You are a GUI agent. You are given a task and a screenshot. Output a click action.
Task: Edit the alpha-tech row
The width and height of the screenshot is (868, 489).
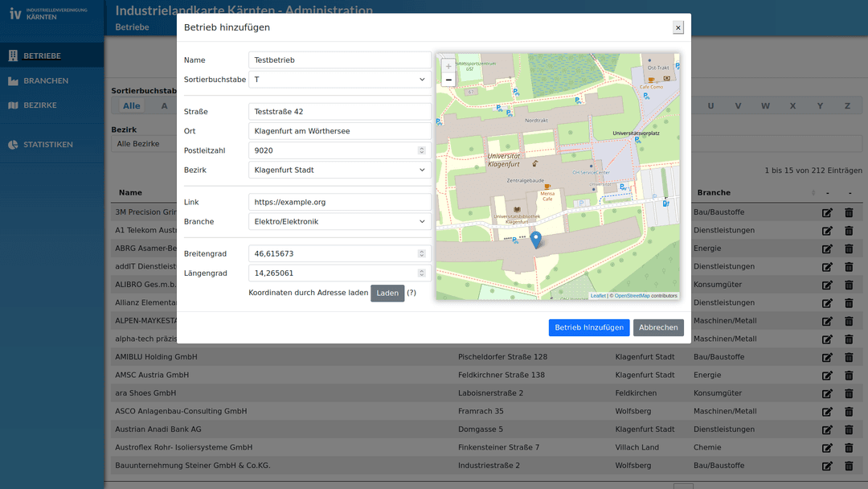tap(827, 339)
